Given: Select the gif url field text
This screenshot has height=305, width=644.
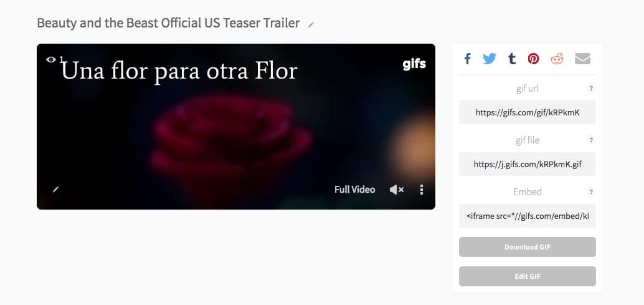Looking at the screenshot, I should tap(528, 112).
